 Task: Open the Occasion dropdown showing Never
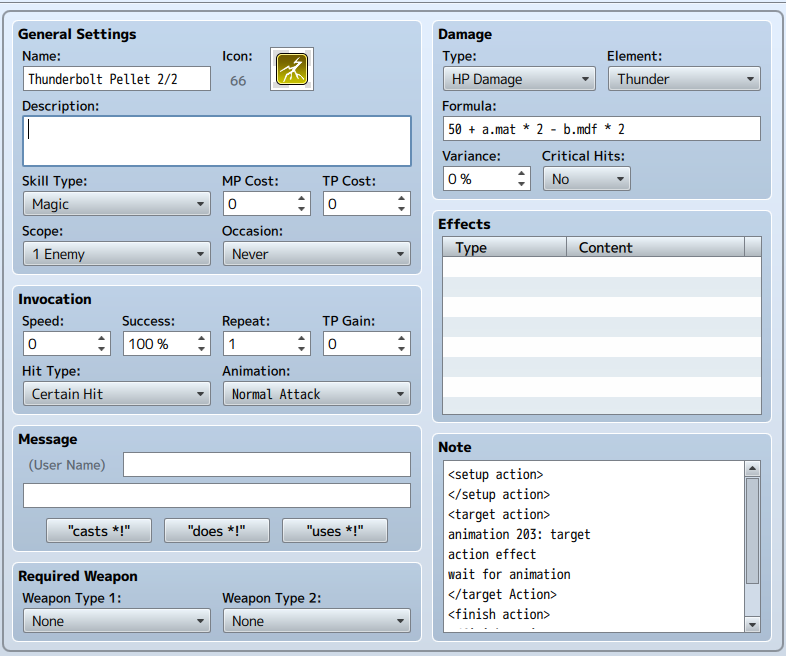click(x=317, y=254)
